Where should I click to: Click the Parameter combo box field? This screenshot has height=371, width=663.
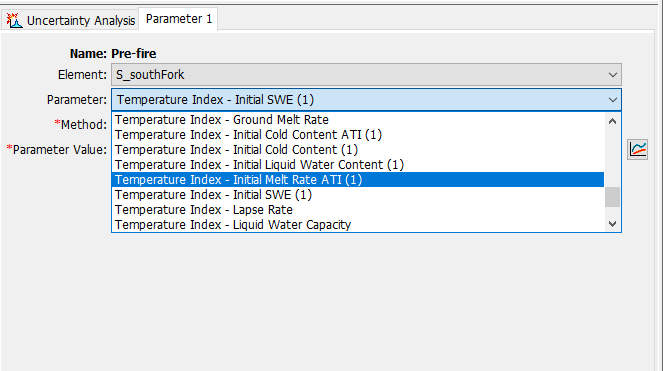pos(366,100)
